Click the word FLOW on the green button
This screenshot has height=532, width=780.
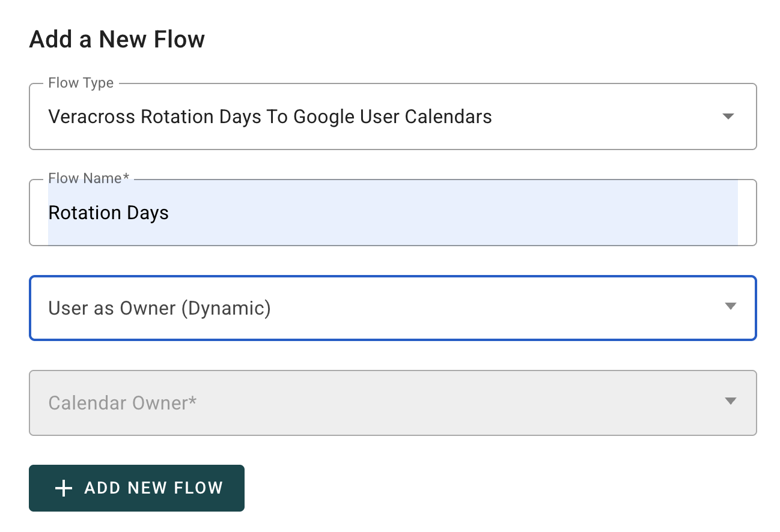tap(198, 488)
